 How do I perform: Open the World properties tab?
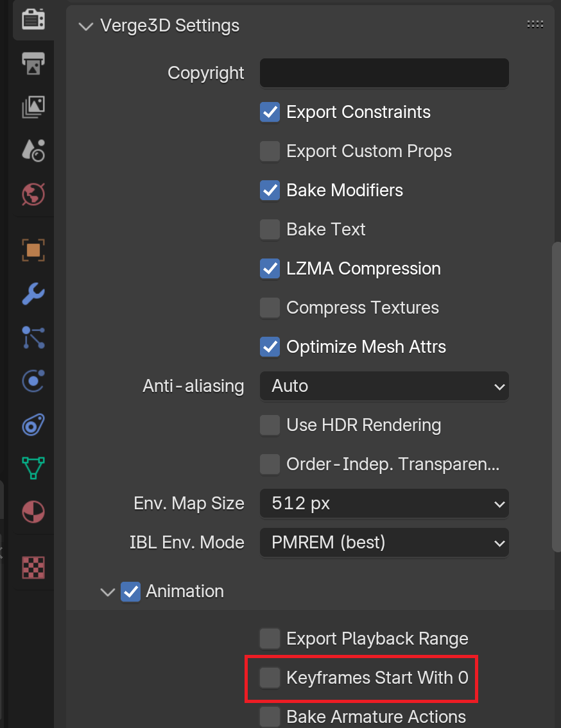pyautogui.click(x=33, y=194)
